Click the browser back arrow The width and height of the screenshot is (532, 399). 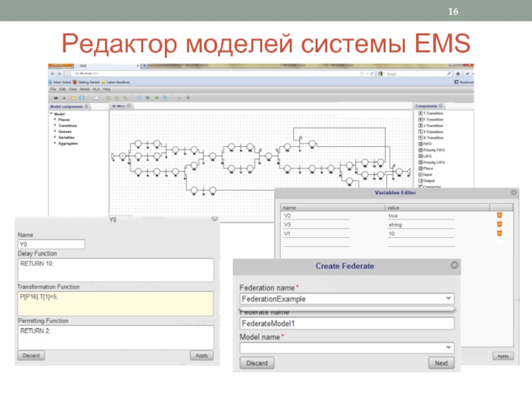coord(53,74)
